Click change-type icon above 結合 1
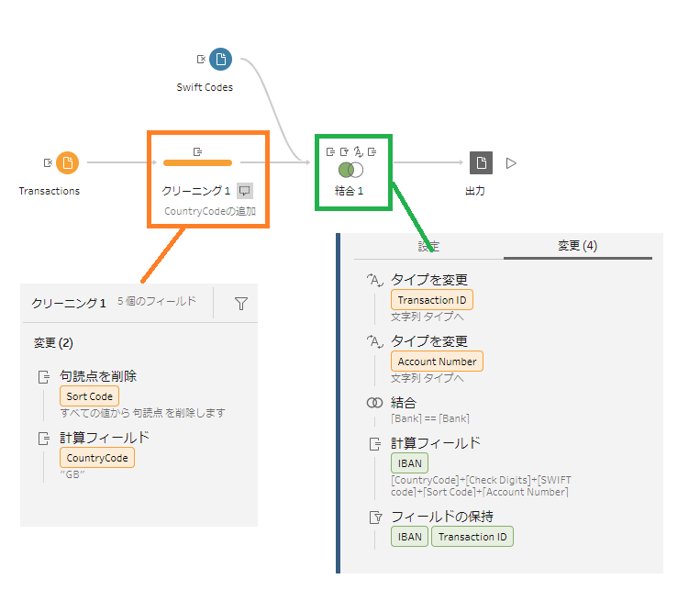 click(x=358, y=151)
